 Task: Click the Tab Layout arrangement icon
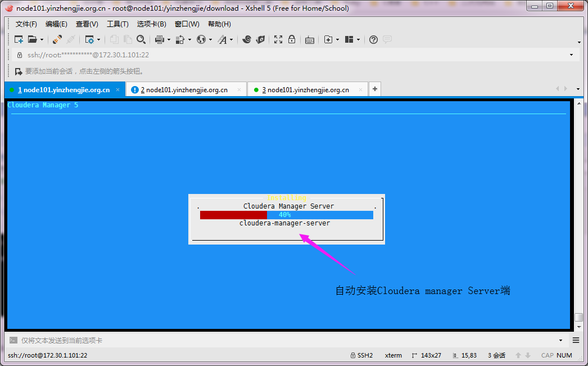[x=349, y=39]
